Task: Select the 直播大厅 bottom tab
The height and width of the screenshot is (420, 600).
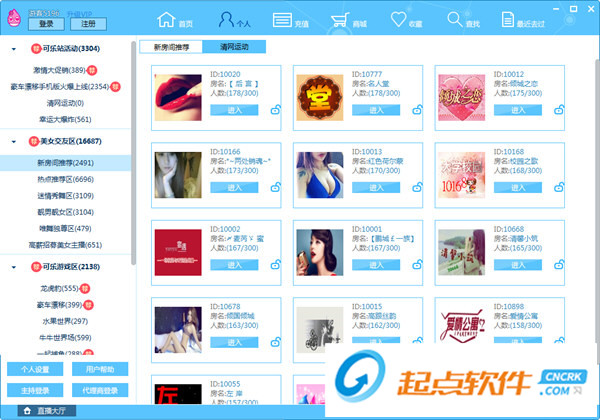Action: (x=47, y=411)
